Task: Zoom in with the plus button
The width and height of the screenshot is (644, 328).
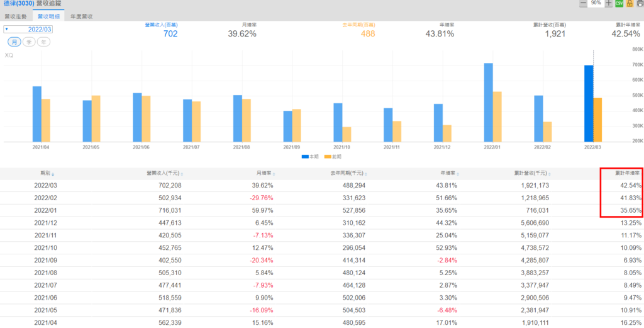Action: [x=609, y=3]
